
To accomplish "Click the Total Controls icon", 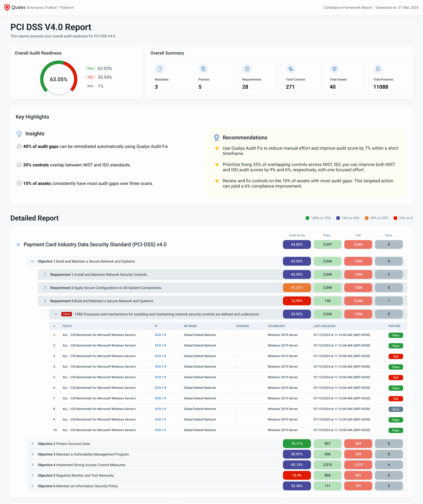I will pyautogui.click(x=290, y=69).
